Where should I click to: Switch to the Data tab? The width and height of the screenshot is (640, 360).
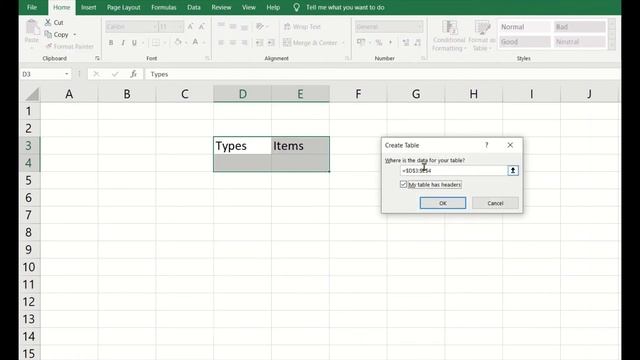point(193,7)
